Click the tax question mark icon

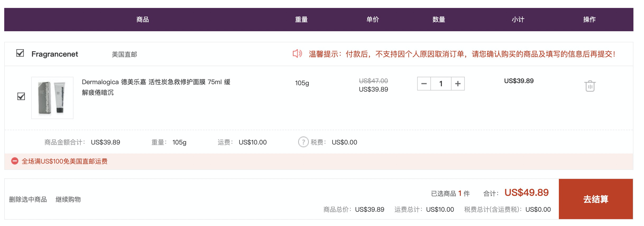coord(303,142)
